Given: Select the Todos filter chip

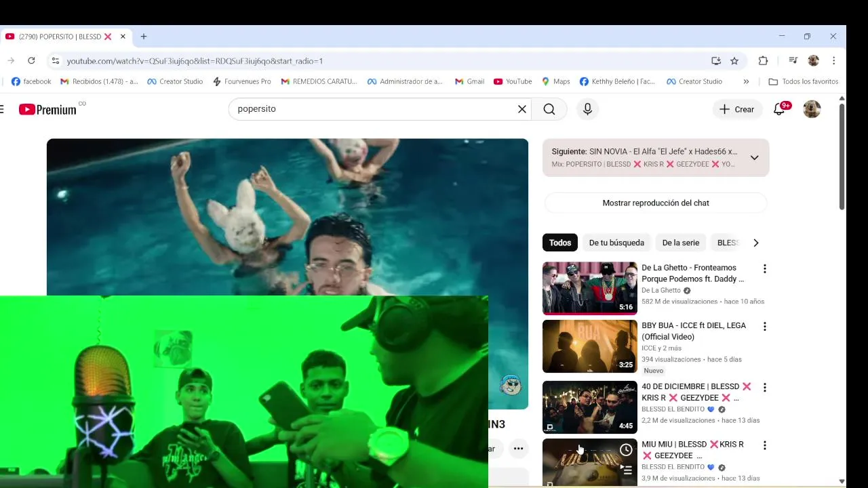Looking at the screenshot, I should [x=560, y=243].
